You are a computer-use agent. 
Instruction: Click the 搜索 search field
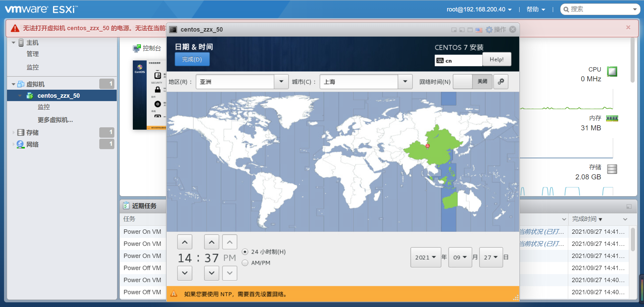click(x=600, y=9)
